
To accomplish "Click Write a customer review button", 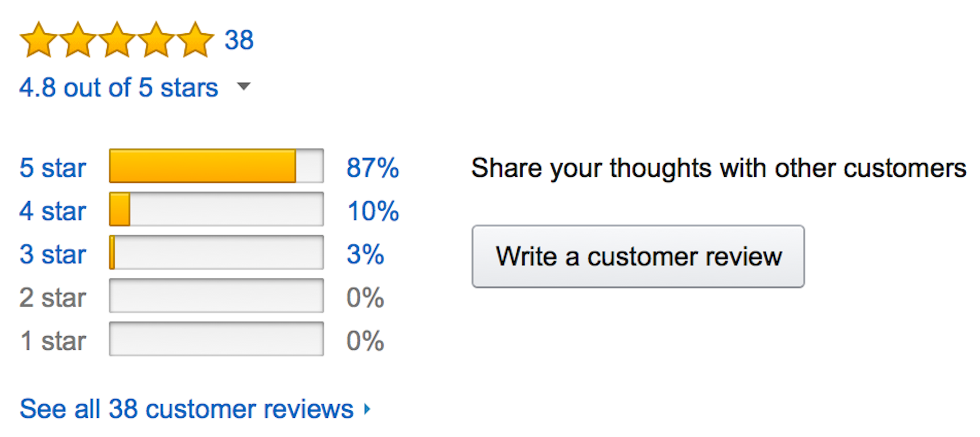I will (638, 256).
